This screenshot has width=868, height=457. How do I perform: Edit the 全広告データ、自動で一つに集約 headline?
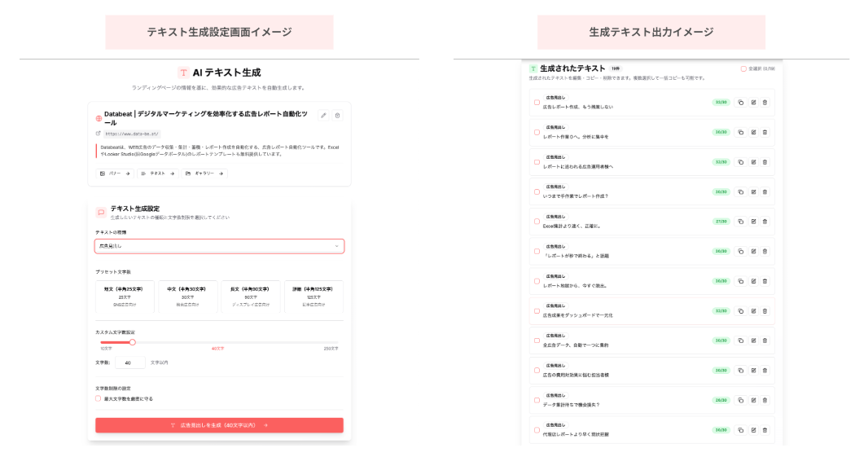(x=753, y=341)
